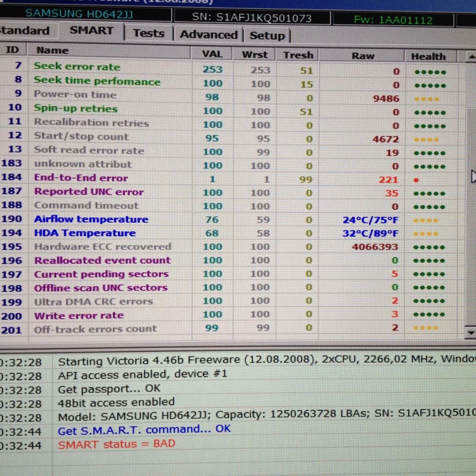This screenshot has height=476, width=476.
Task: Click the firmware Fw: 1AA01112 field
Action: (394, 20)
